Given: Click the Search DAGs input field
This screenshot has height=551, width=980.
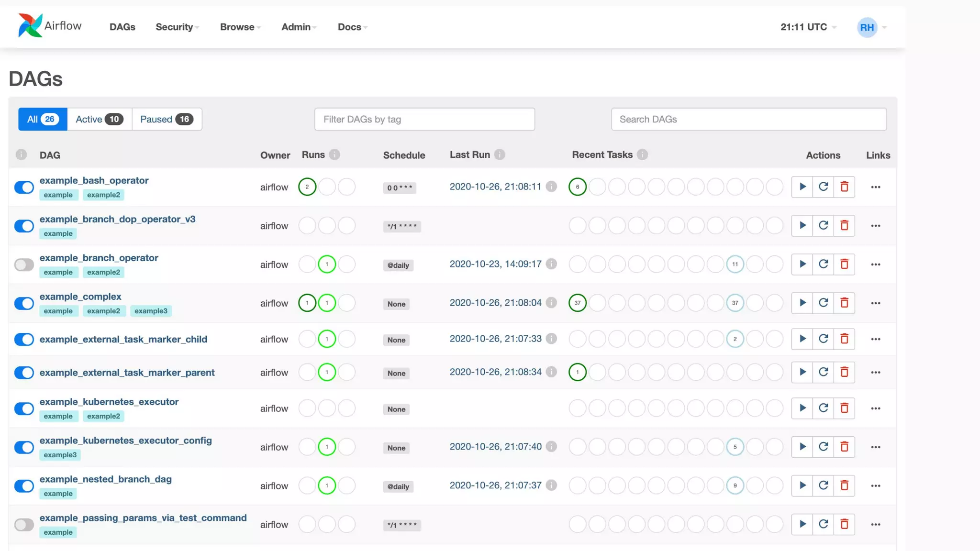Looking at the screenshot, I should [748, 120].
